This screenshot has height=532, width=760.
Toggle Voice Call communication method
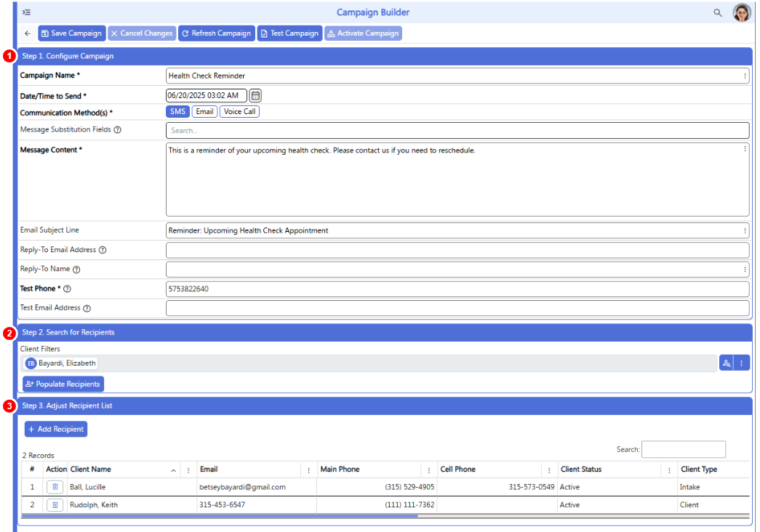239,111
